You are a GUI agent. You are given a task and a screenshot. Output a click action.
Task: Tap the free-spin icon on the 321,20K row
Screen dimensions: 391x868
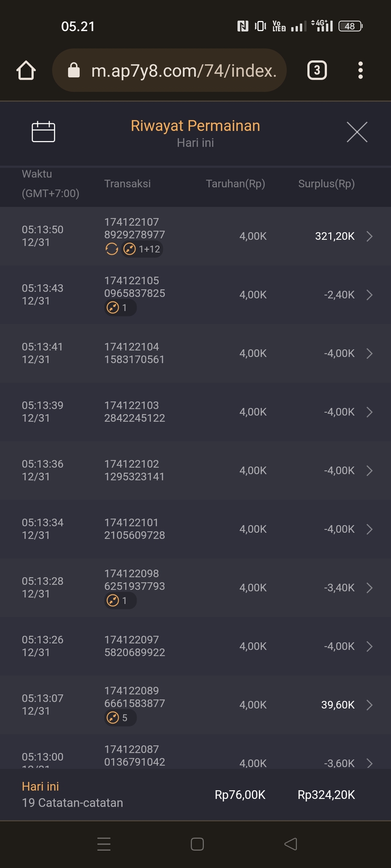(112, 249)
